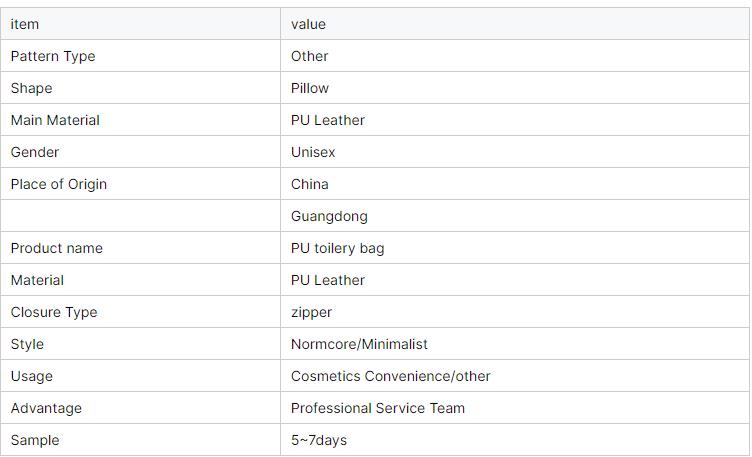The image size is (752, 457).
Task: Select the 'Pattern Type' label cell
Action: click(53, 56)
